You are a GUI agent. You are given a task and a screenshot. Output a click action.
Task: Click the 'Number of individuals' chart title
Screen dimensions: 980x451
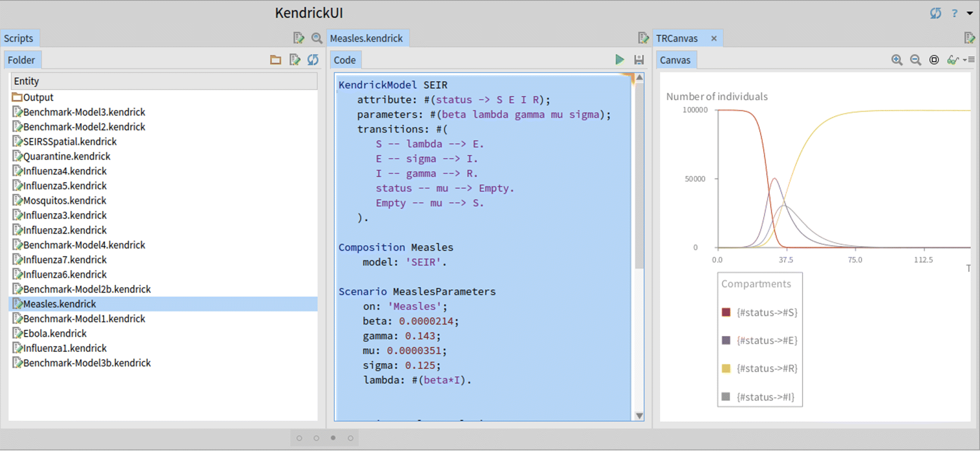click(x=717, y=96)
